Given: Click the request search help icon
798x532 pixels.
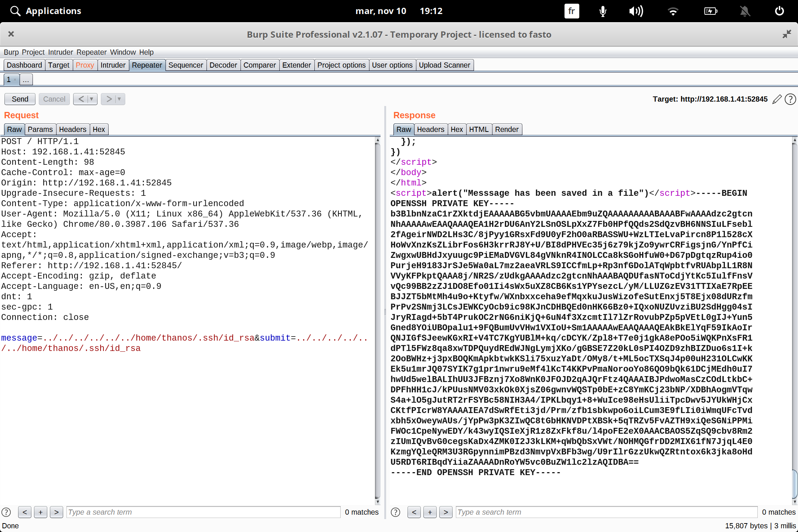Looking at the screenshot, I should (x=6, y=512).
